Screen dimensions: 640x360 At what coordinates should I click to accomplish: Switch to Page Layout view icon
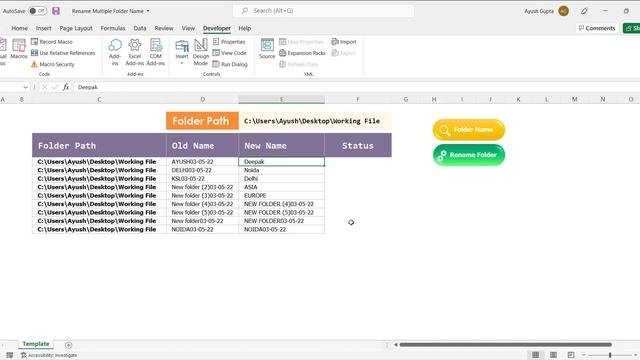(x=553, y=355)
